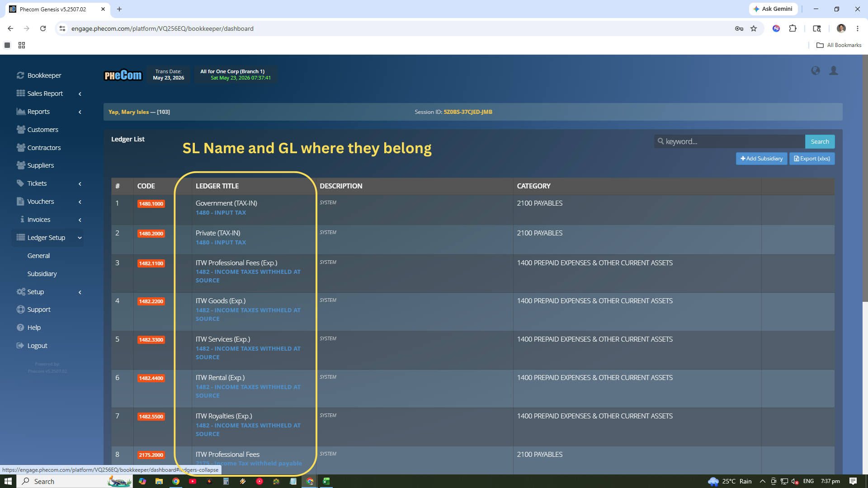Click the PHeCom logo
The height and width of the screenshot is (488, 868).
(x=123, y=75)
